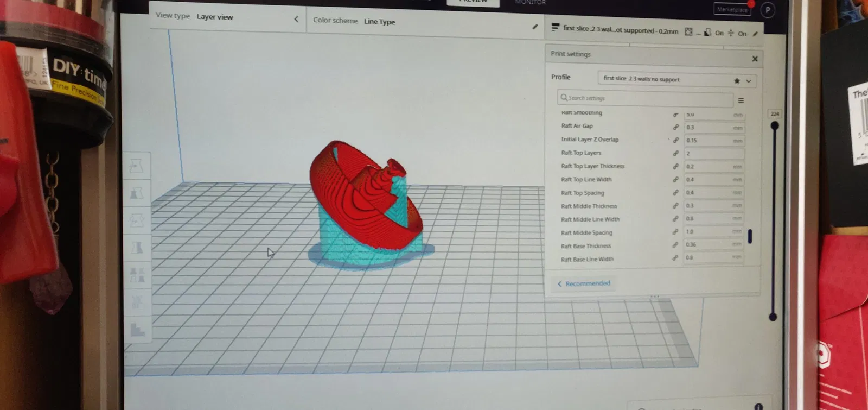This screenshot has height=410, width=868.
Task: Click Raft Top Layer Thickness value 0.2
Action: [x=714, y=167]
